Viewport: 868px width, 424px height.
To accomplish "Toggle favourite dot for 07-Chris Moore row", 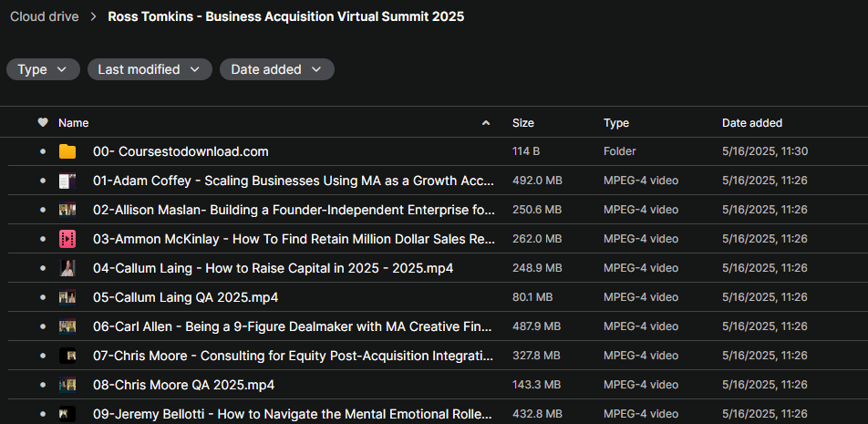I will coord(43,356).
